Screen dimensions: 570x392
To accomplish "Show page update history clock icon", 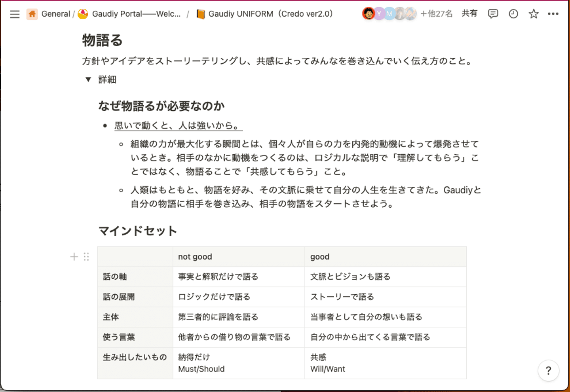I will [x=513, y=14].
